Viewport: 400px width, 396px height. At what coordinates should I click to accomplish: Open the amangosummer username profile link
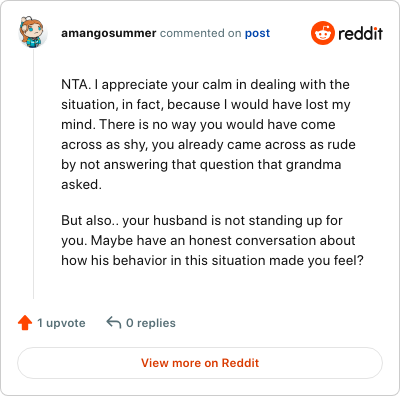[109, 33]
